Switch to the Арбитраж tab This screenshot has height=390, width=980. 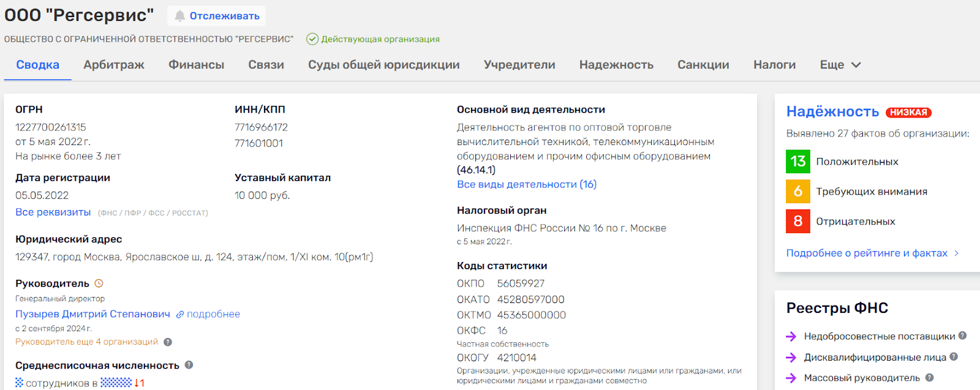pos(114,65)
